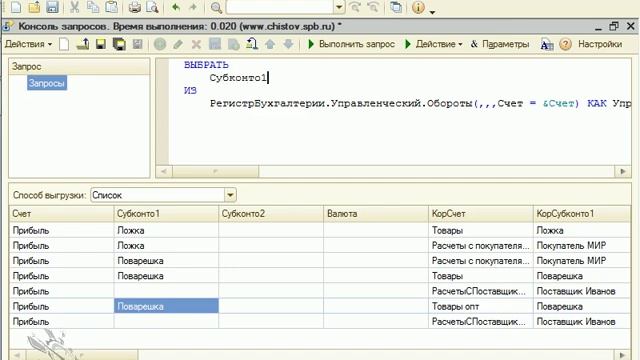Redo with the forward arrow icon
640x360 pixels.
[193, 7]
